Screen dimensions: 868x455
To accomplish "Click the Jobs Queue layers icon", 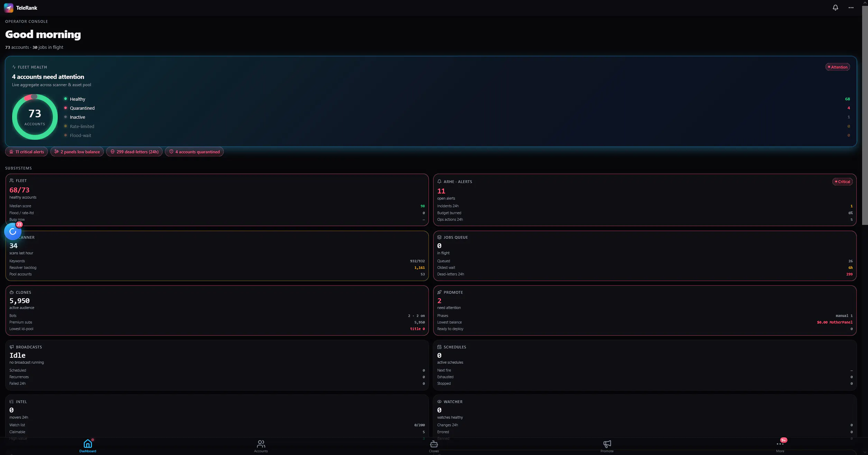I will point(440,237).
